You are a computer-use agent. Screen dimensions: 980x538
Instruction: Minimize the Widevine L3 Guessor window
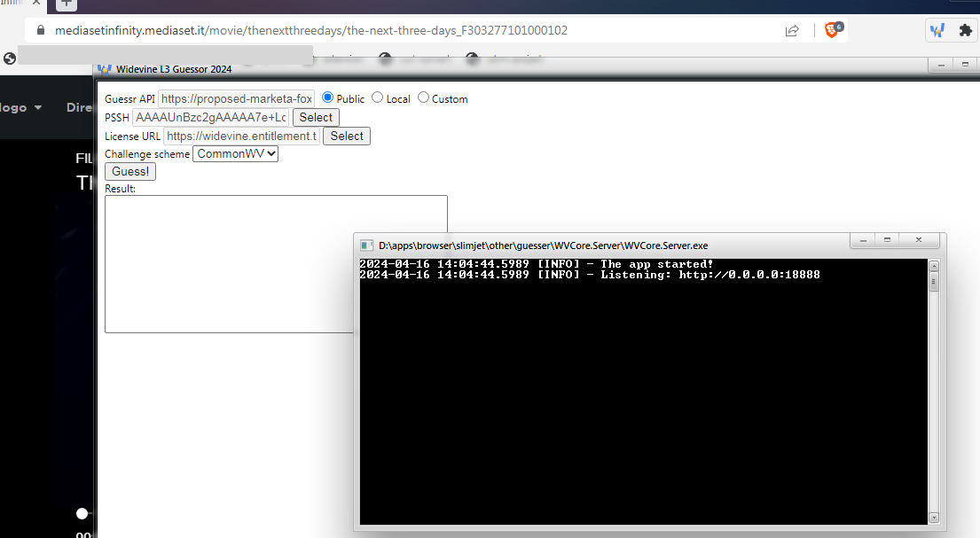click(941, 65)
